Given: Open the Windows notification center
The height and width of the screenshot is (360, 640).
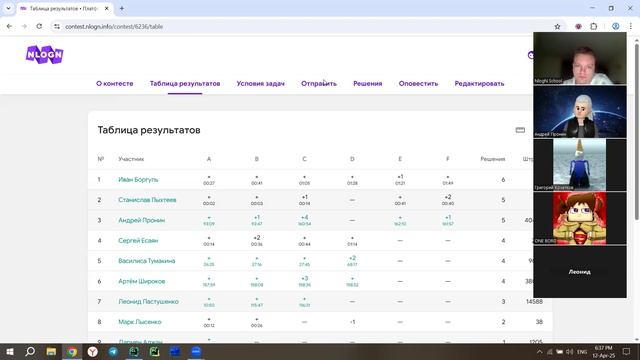Looking at the screenshot, I should click(x=627, y=352).
